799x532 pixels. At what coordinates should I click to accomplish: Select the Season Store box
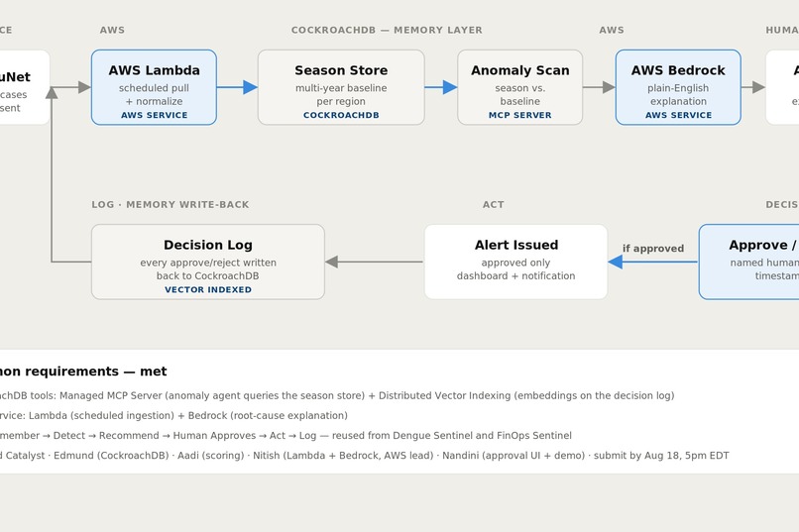click(341, 87)
